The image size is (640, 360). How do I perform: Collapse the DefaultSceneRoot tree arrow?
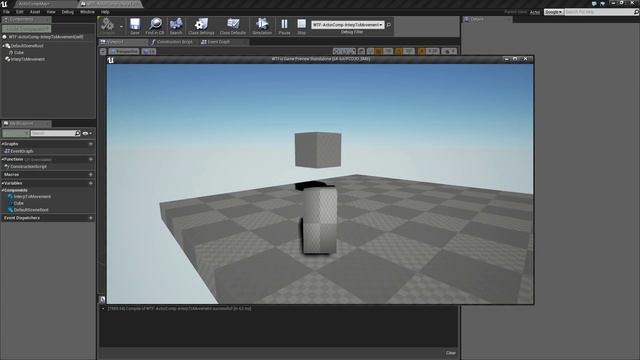coord(4,46)
